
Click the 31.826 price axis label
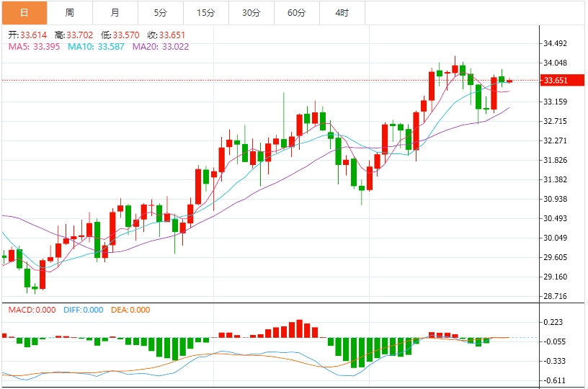click(556, 161)
